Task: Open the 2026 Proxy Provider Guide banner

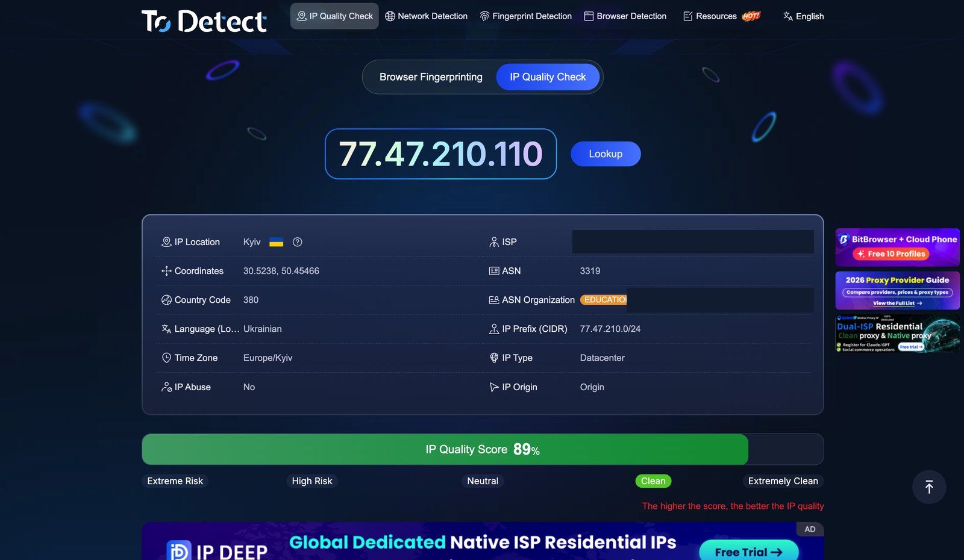Action: coord(898,290)
